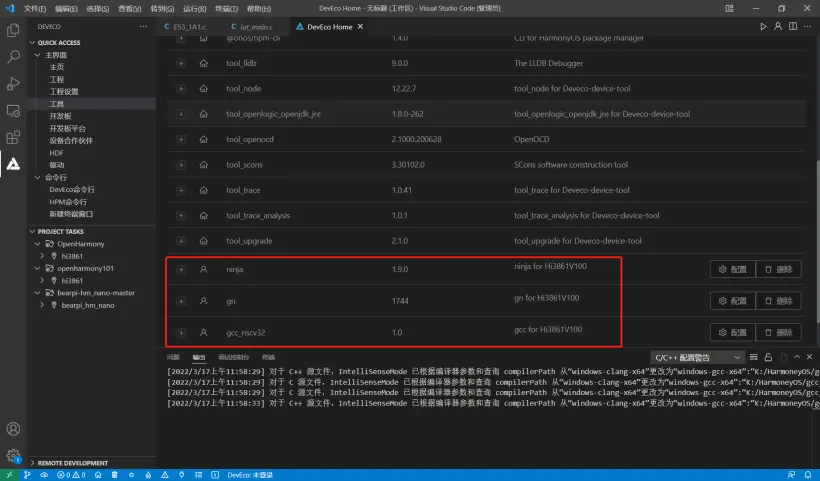Open editor more actions ellipsis menu

tap(808, 27)
